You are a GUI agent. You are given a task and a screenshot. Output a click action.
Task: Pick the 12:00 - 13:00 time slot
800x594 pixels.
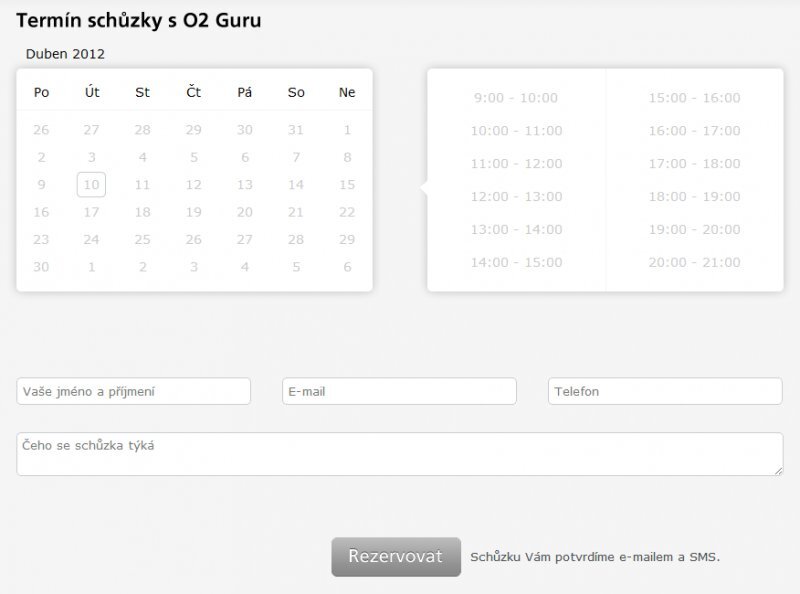point(516,197)
